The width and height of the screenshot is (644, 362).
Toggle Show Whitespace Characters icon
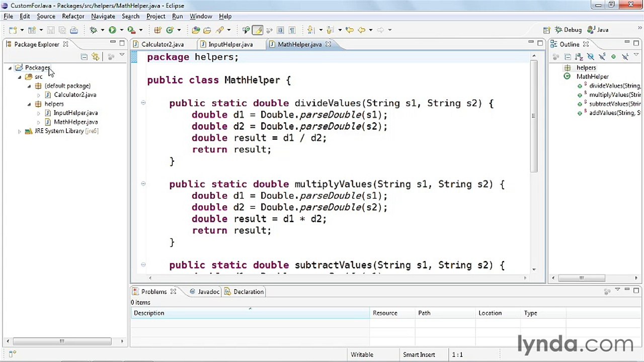(x=292, y=30)
